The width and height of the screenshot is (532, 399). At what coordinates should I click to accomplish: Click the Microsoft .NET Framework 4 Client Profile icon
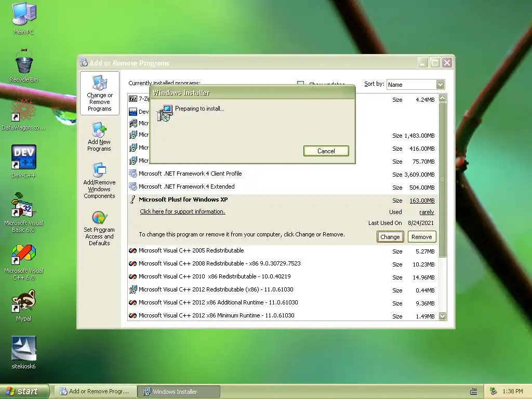point(132,174)
